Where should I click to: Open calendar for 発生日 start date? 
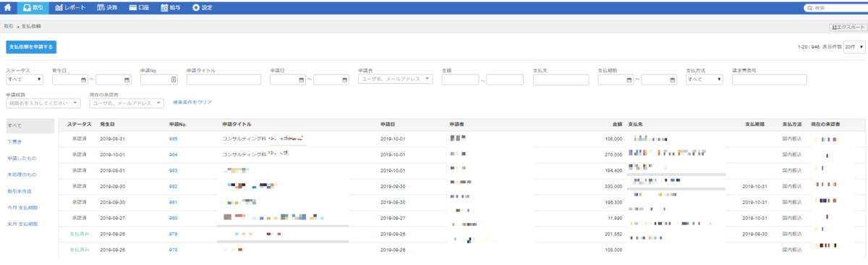click(x=84, y=80)
